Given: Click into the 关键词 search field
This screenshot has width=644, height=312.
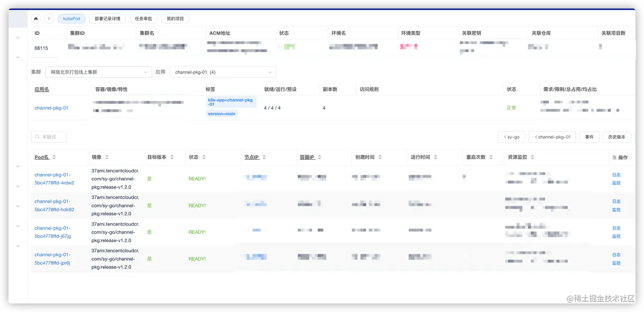Looking at the screenshot, I should pyautogui.click(x=49, y=137).
